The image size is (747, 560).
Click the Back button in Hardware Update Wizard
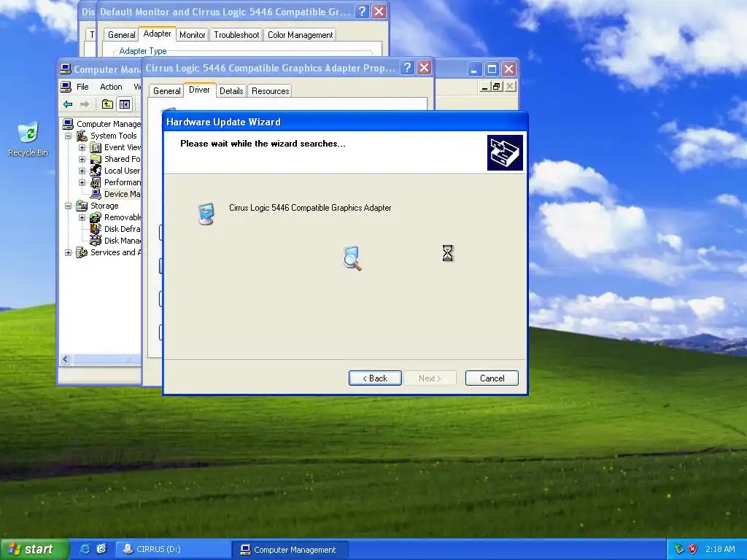click(x=375, y=378)
